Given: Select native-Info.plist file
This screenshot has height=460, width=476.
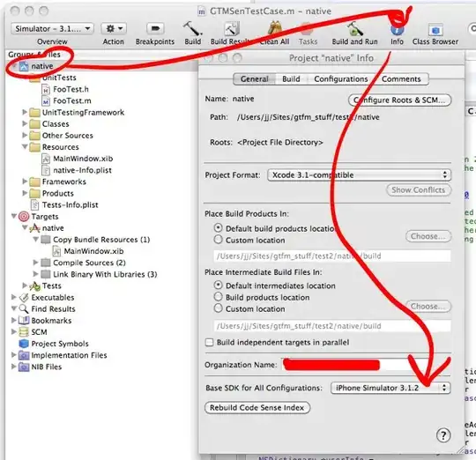Looking at the screenshot, I should (82, 170).
